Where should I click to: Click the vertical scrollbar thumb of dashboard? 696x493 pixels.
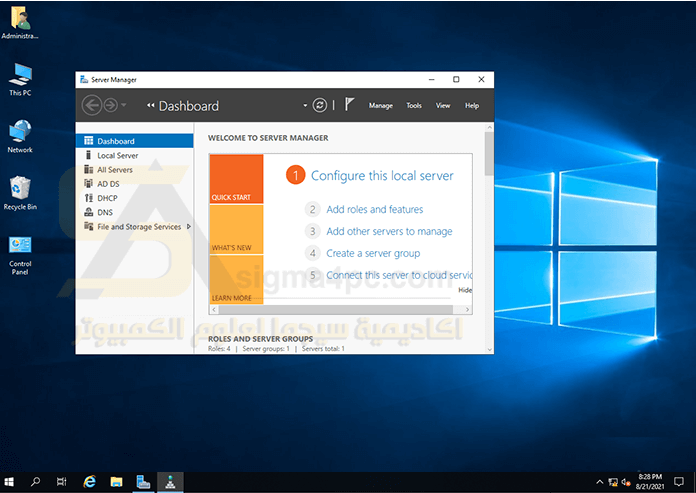click(489, 154)
